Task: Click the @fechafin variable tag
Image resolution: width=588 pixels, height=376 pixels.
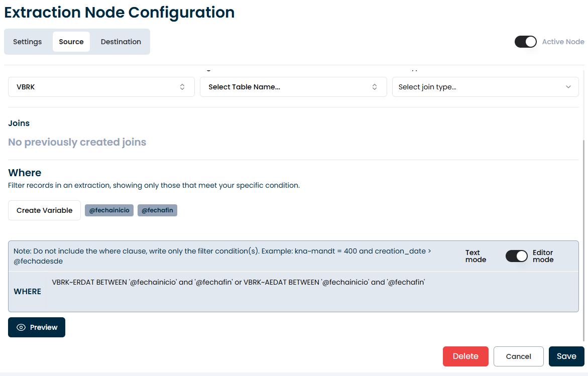Action: pos(158,210)
